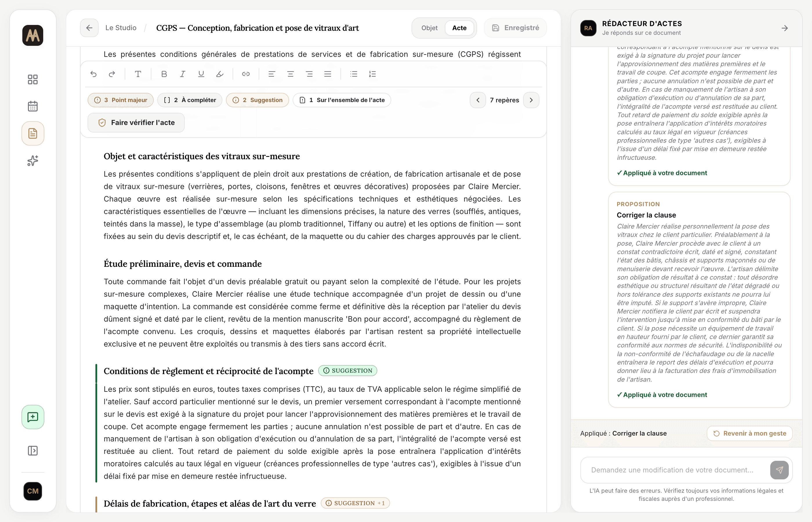
Task: Justify the text
Action: 328,74
